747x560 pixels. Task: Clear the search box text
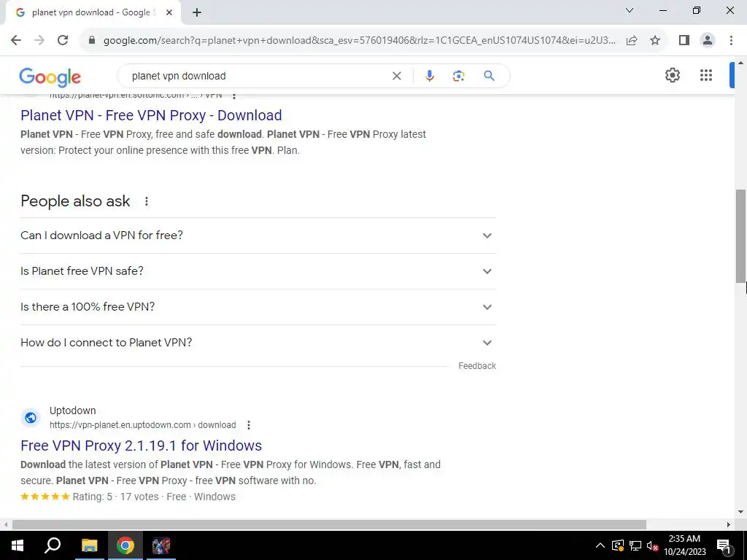coord(396,76)
